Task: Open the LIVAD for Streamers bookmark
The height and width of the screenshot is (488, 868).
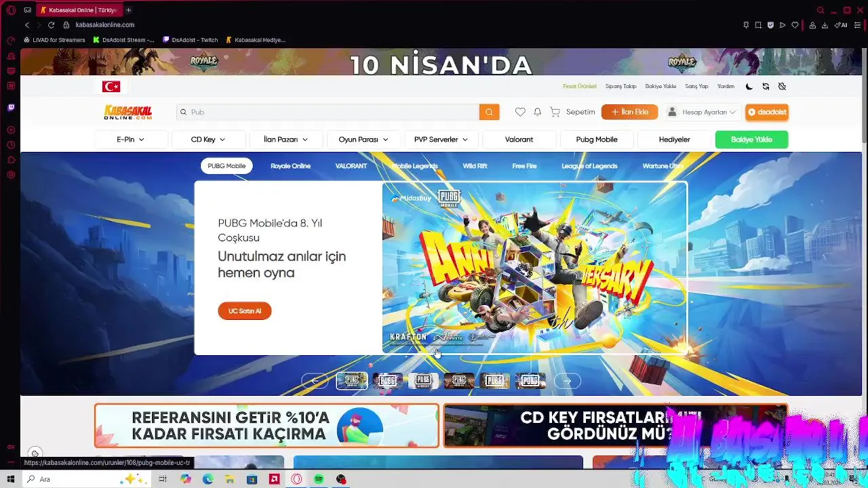Action: coord(54,40)
